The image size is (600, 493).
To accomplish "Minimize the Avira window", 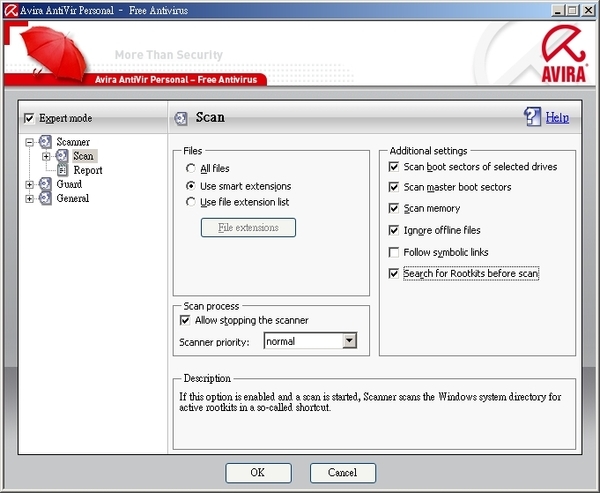I will pyautogui.click(x=558, y=10).
